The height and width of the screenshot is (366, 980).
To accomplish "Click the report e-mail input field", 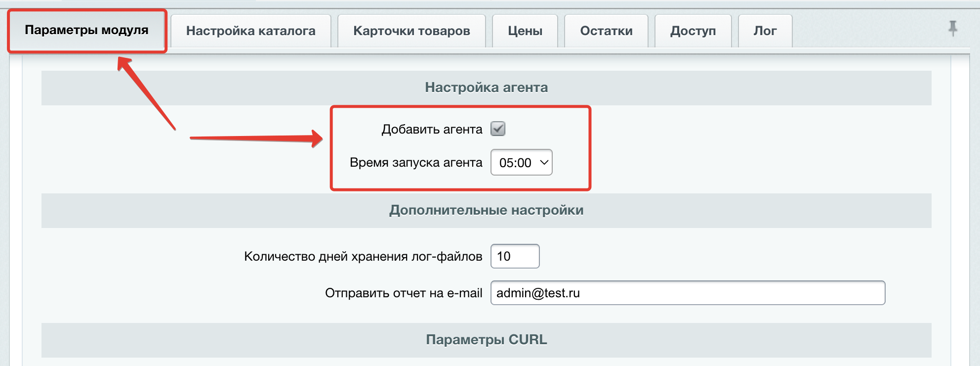I will tap(687, 293).
